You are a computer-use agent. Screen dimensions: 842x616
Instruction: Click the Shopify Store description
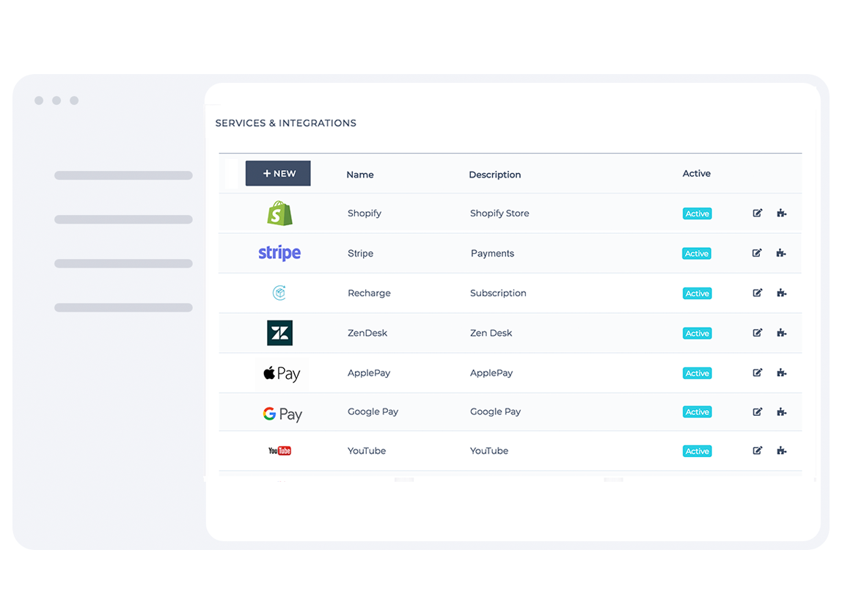tap(499, 213)
